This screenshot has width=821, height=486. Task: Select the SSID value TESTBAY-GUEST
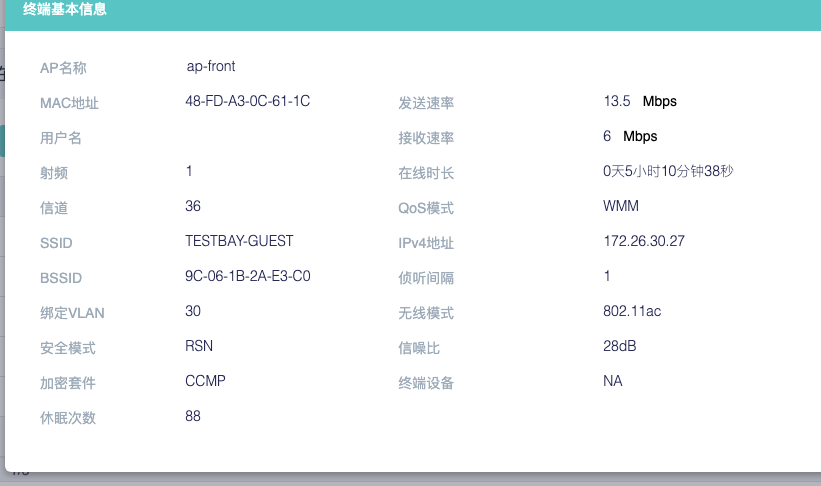click(239, 241)
